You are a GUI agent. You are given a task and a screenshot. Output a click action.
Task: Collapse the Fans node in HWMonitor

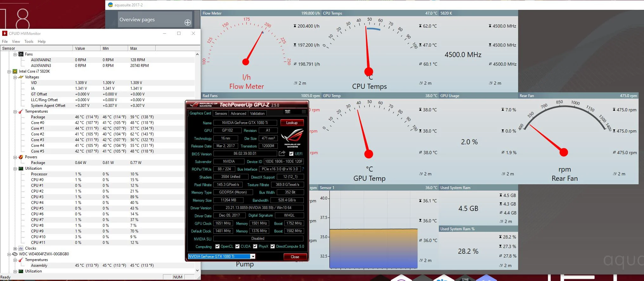[x=15, y=54]
